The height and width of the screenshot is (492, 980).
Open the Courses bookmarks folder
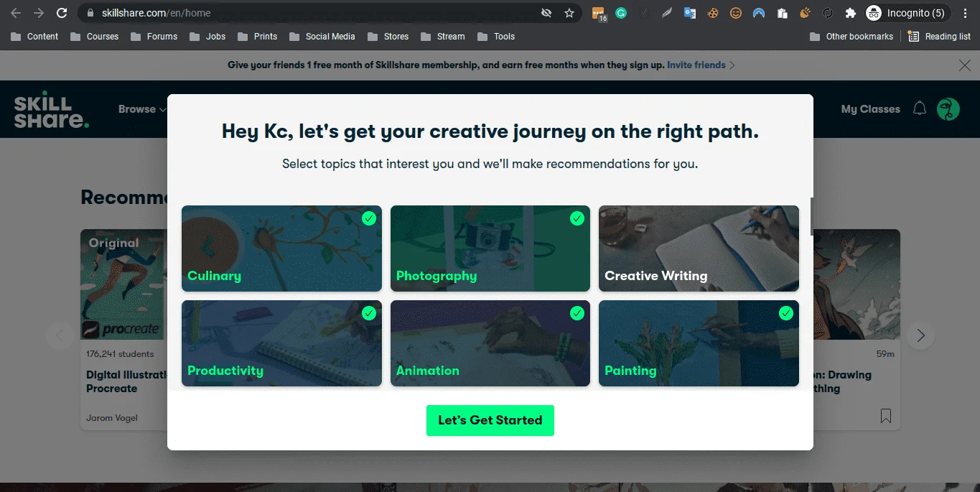pos(95,36)
